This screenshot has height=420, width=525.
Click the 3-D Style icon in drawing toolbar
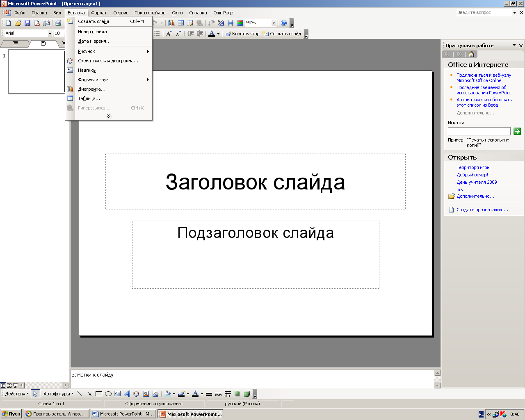[247, 394]
